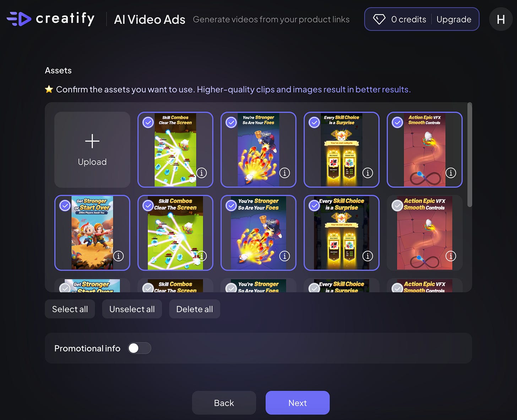Click the plus Upload tile
517x420 pixels.
pos(92,150)
